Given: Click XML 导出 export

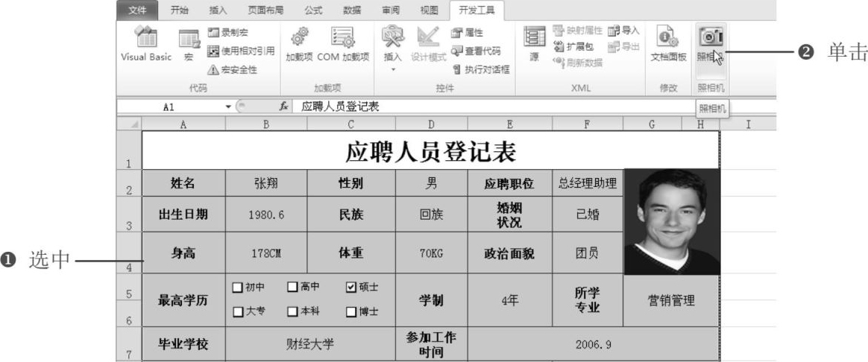Looking at the screenshot, I should click(623, 46).
